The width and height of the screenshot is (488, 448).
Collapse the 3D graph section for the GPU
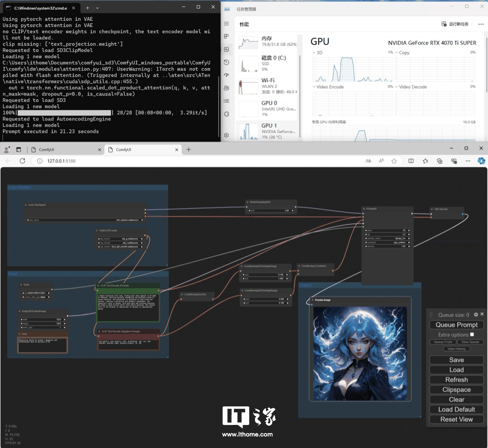(x=314, y=52)
